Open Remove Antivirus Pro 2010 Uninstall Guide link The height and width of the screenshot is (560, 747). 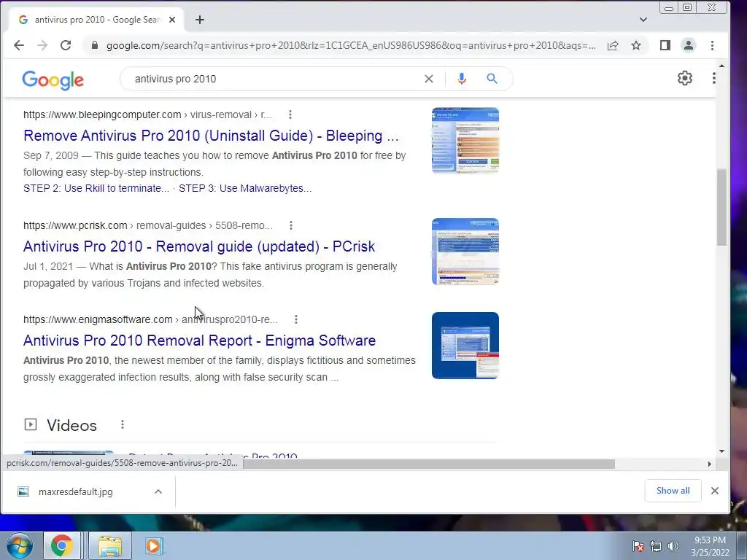click(x=211, y=136)
